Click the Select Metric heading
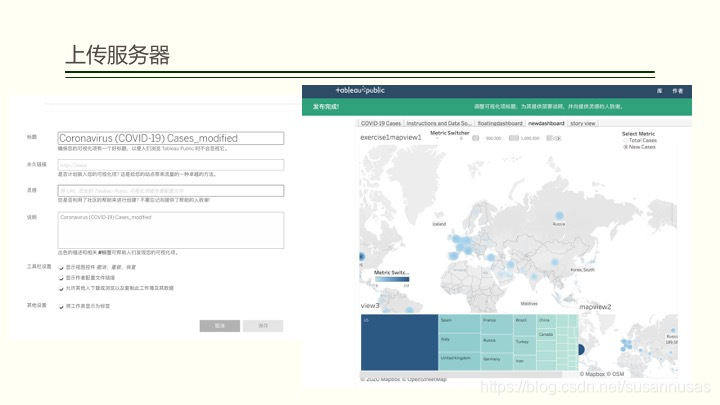The width and height of the screenshot is (720, 405). coord(638,134)
